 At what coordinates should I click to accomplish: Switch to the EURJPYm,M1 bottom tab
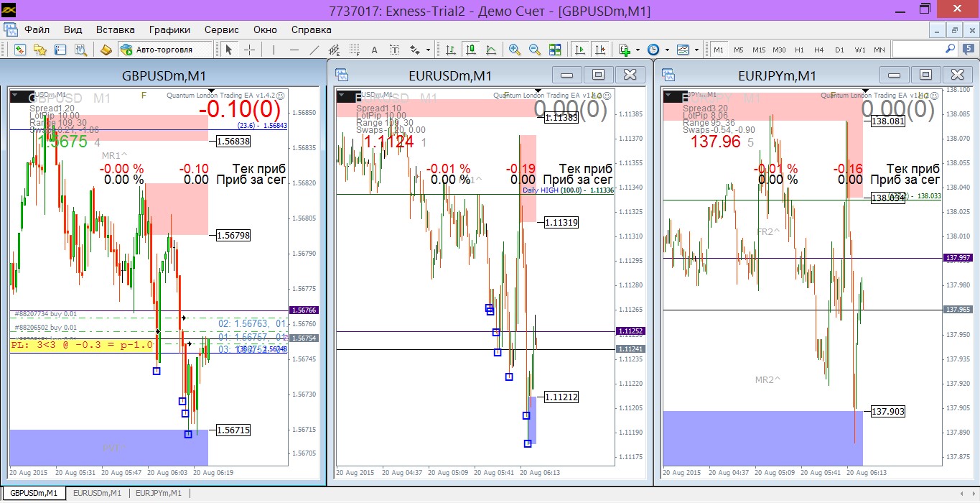point(159,493)
